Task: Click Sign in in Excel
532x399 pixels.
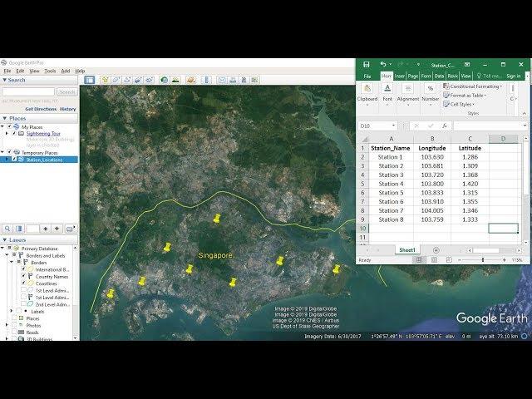Action: (x=514, y=76)
